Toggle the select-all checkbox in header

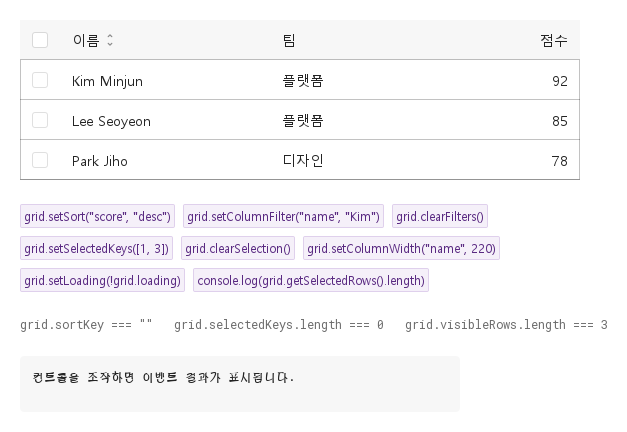40,40
